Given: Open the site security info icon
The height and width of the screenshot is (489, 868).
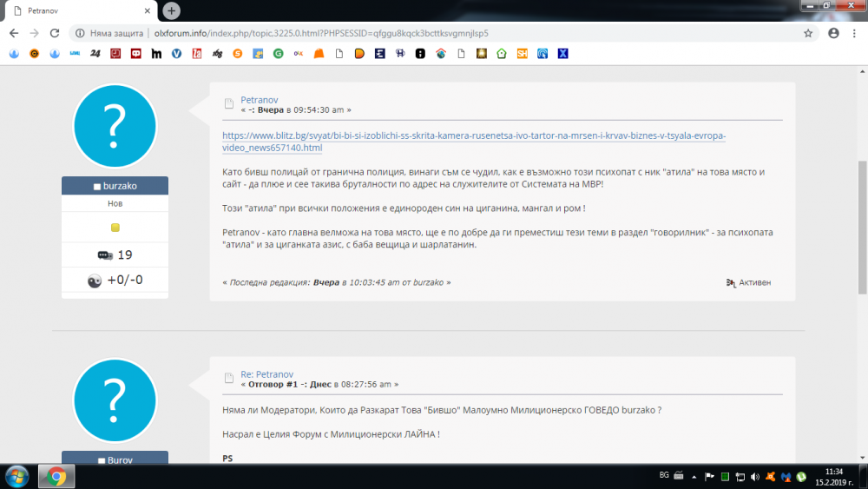Looking at the screenshot, I should tap(80, 33).
